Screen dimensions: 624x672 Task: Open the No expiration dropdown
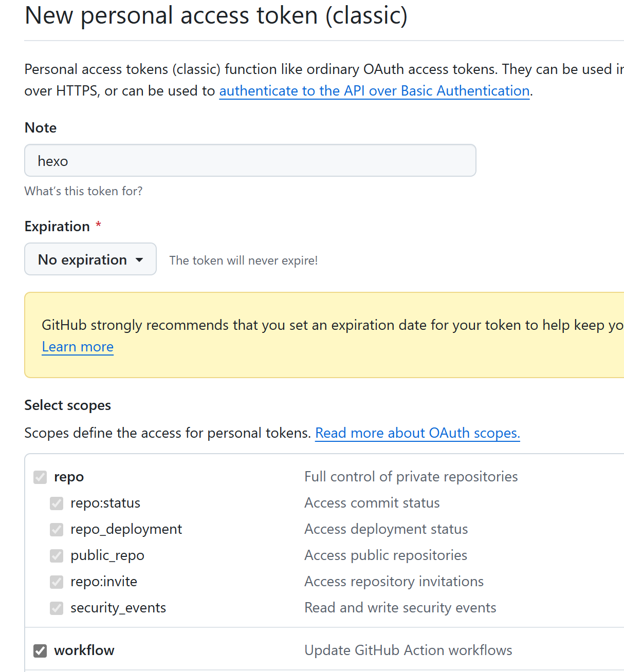[90, 259]
